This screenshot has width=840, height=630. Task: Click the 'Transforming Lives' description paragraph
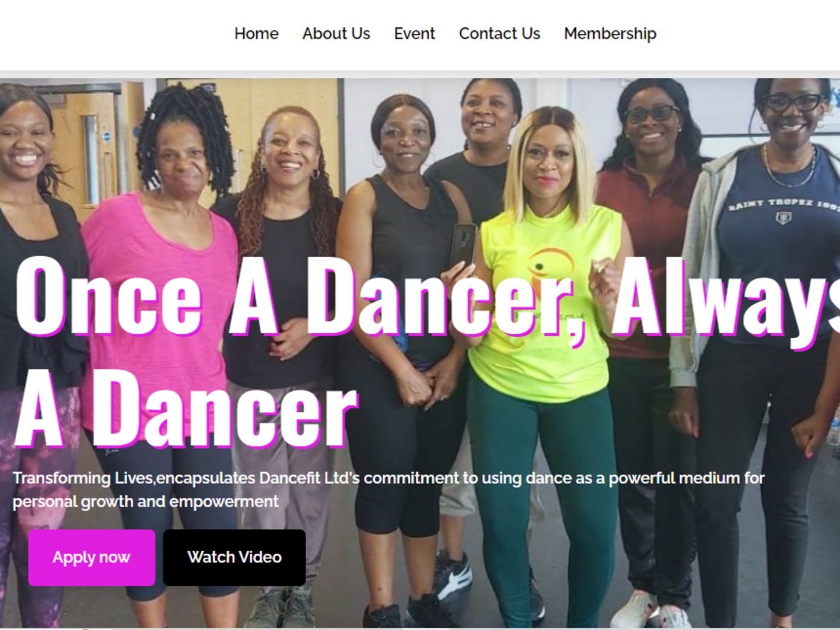[x=388, y=489]
